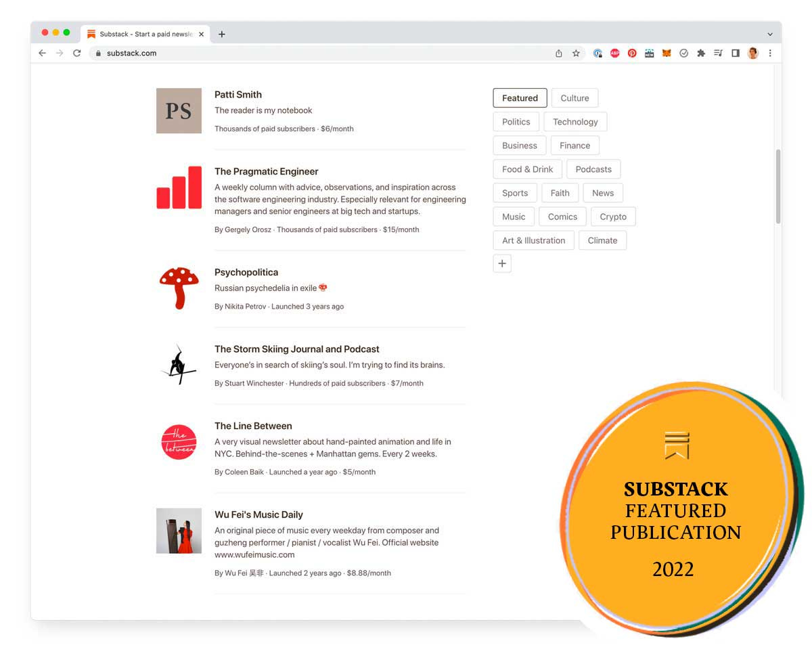Click the browser forward arrow
The height and width of the screenshot is (660, 812).
tap(60, 53)
